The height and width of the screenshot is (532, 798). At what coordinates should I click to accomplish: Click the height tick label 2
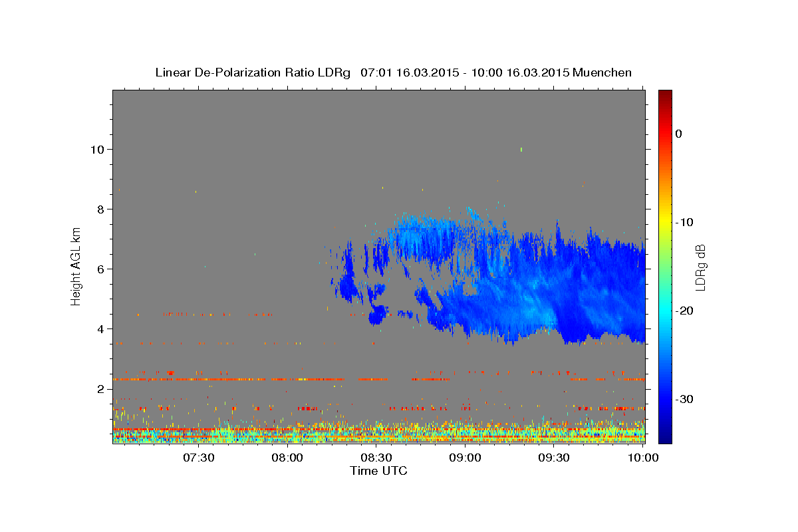pos(100,389)
